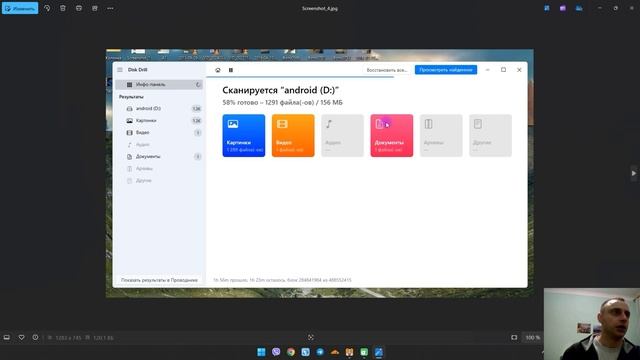Open the three-dots more options menu
Viewport: 640px width, 360px height.
(110, 8)
